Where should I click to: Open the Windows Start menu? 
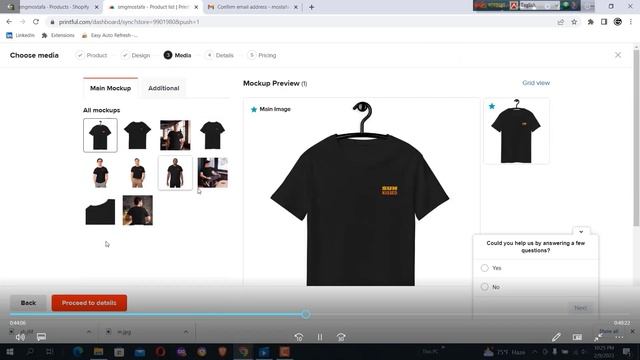click(x=9, y=352)
